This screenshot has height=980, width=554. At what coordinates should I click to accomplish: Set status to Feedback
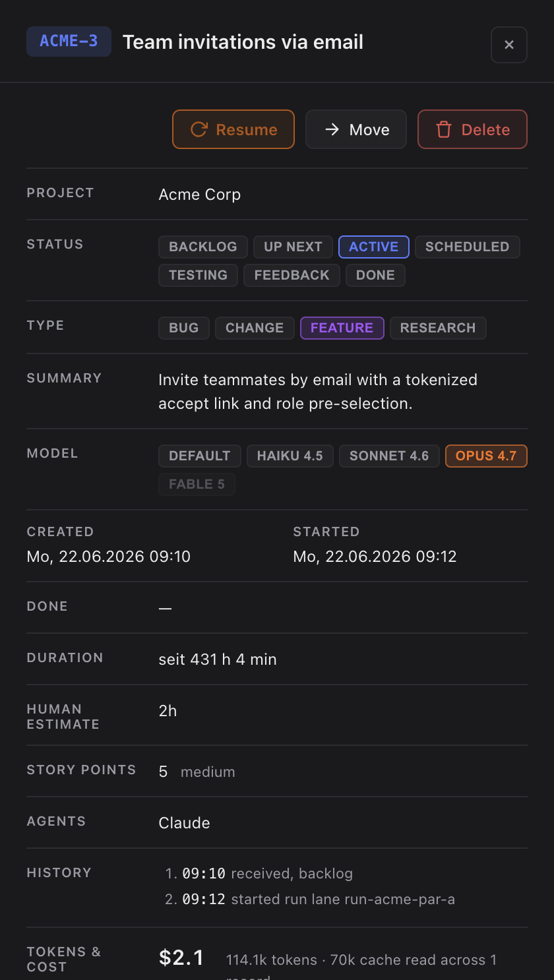coord(292,275)
